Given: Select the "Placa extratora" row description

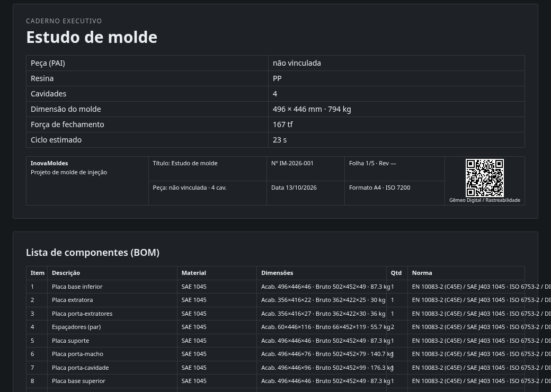Looking at the screenshot, I should [x=73, y=300].
